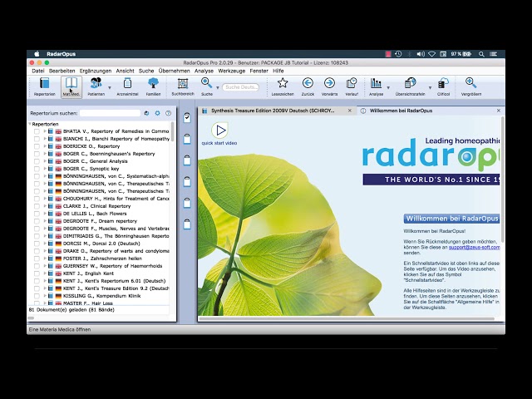The width and height of the screenshot is (532, 399).
Task: Open macOS Spotlight search icon
Action: (x=481, y=54)
